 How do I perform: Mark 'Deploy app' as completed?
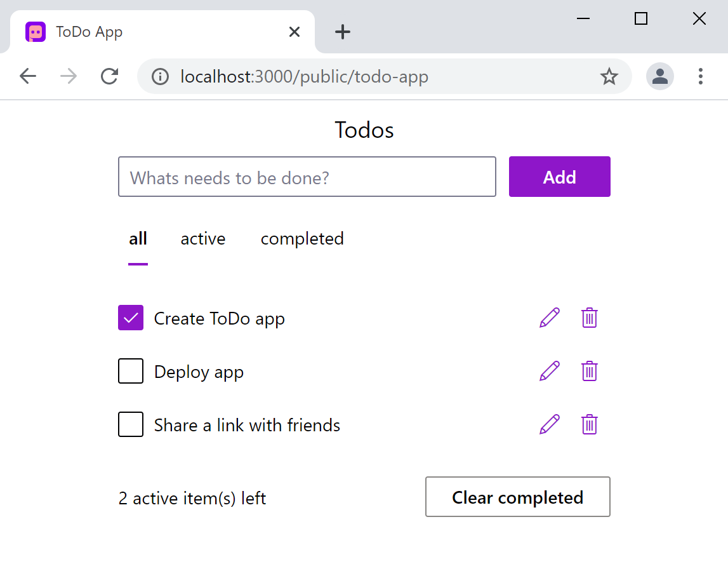tap(131, 371)
